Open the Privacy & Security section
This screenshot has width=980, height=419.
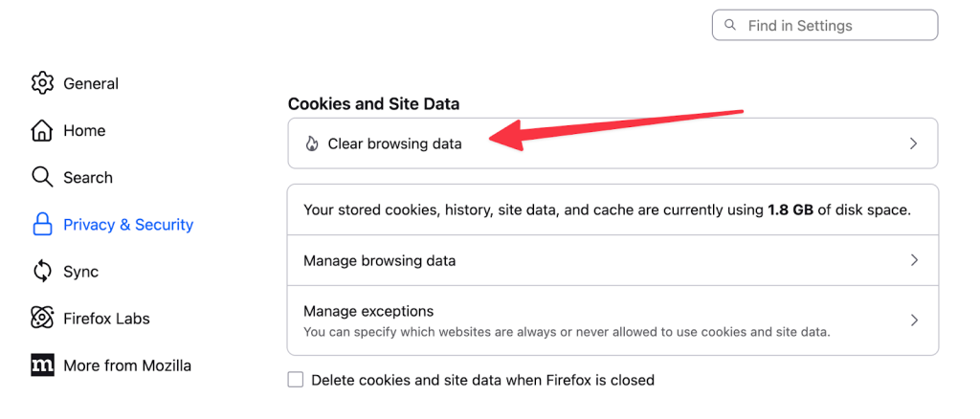click(128, 225)
